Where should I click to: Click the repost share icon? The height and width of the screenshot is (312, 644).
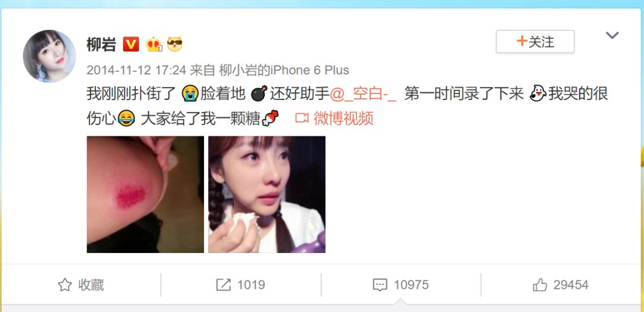pyautogui.click(x=224, y=285)
